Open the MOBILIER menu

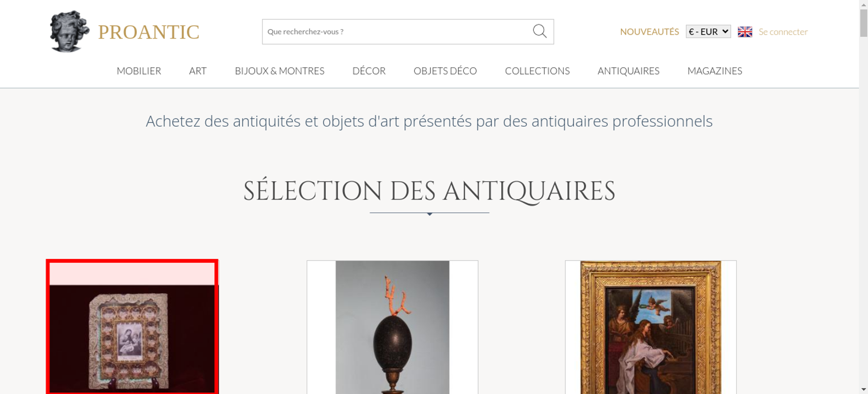pos(139,71)
